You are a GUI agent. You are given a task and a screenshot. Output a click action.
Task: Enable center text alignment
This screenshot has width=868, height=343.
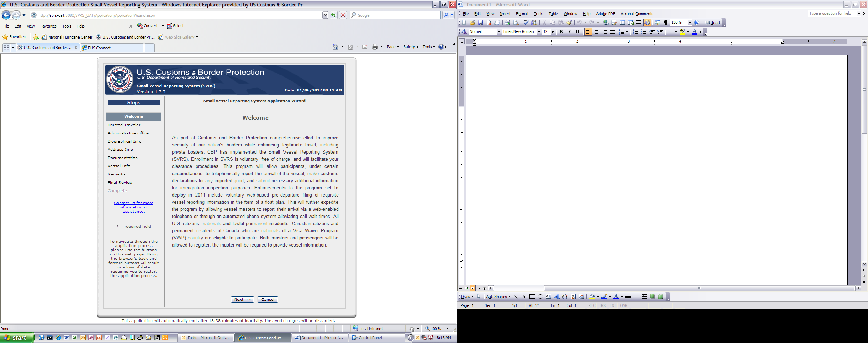click(596, 32)
